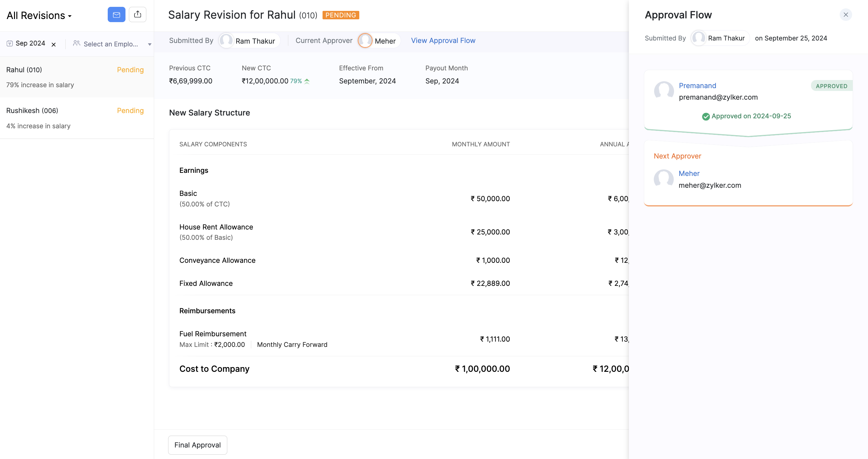Click Meher's avatar under Next Approver
868x459 pixels.
pos(663,179)
